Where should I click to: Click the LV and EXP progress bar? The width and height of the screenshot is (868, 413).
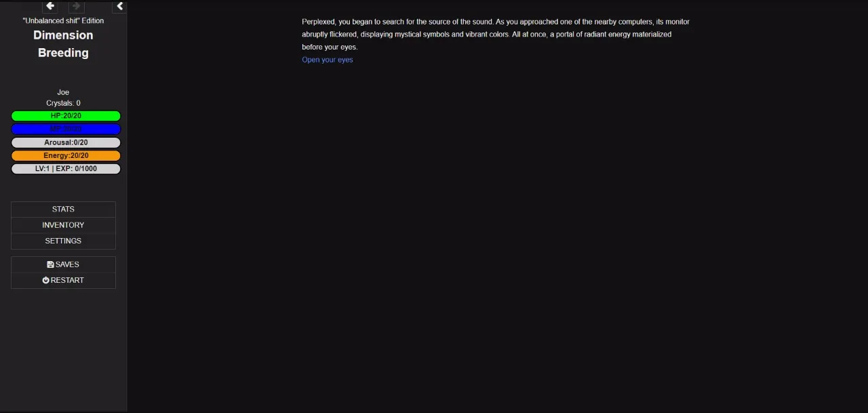click(66, 168)
